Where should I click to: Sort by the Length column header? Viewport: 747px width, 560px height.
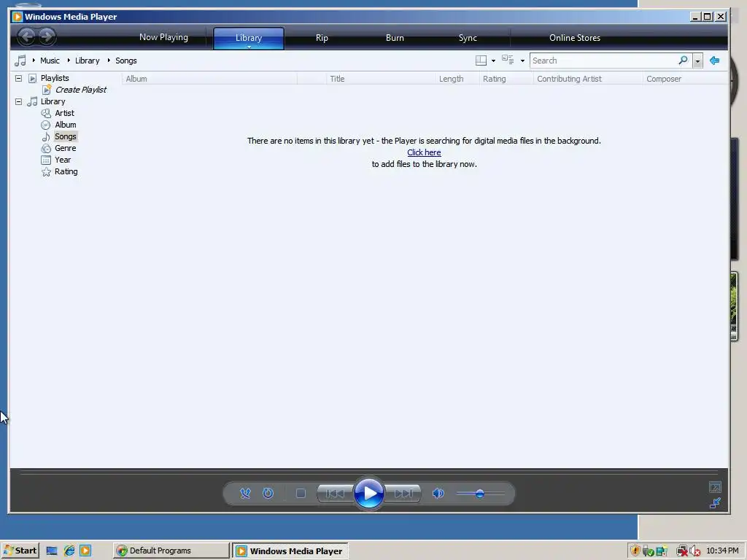point(457,79)
